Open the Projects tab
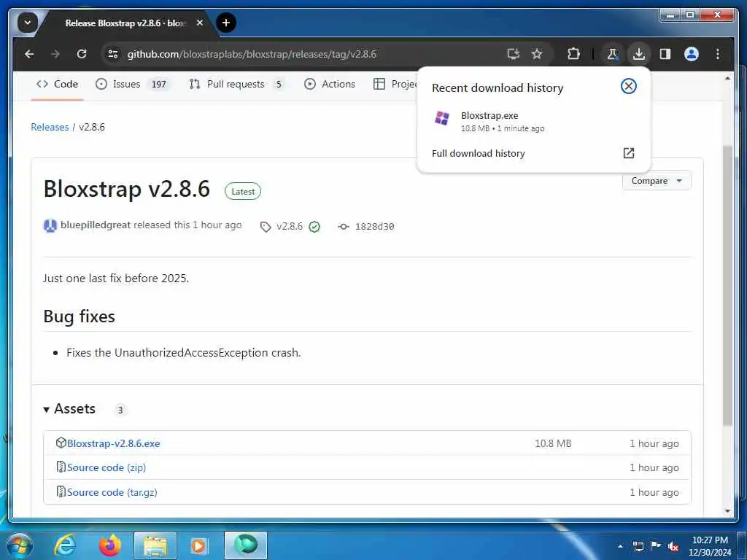This screenshot has height=560, width=747. point(395,85)
